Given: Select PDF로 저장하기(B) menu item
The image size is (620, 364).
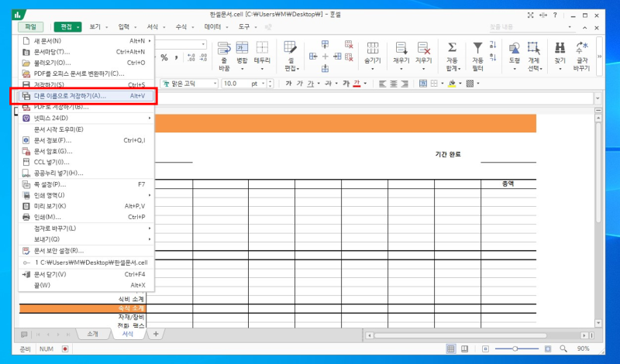Looking at the screenshot, I should 86,107.
